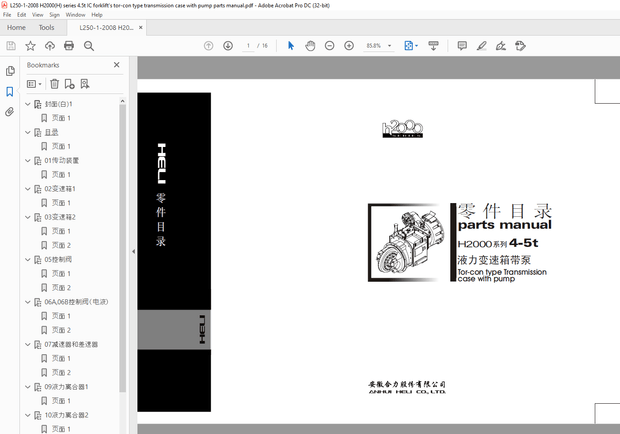
Task: Click the share/send file icon
Action: pos(520,46)
